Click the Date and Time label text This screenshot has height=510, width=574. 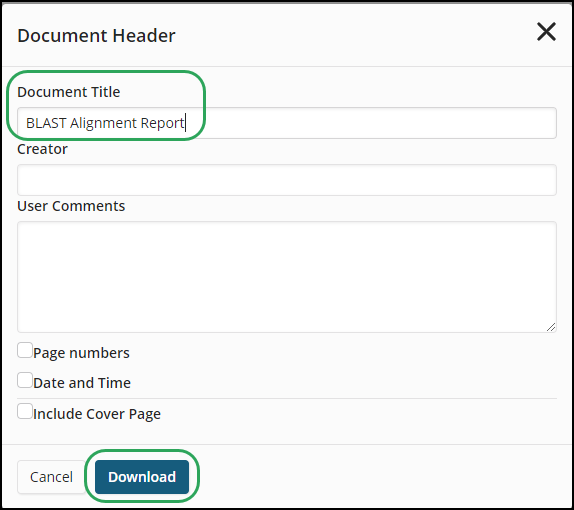pyautogui.click(x=82, y=383)
